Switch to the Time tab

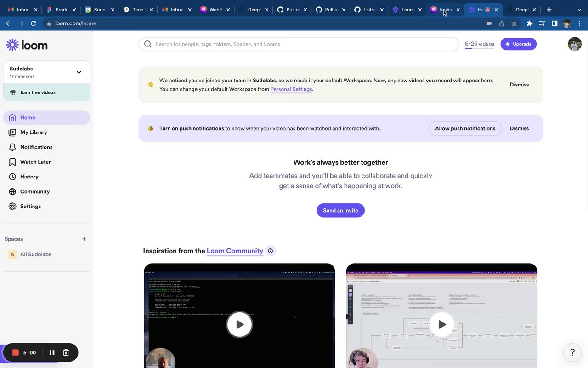click(138, 9)
